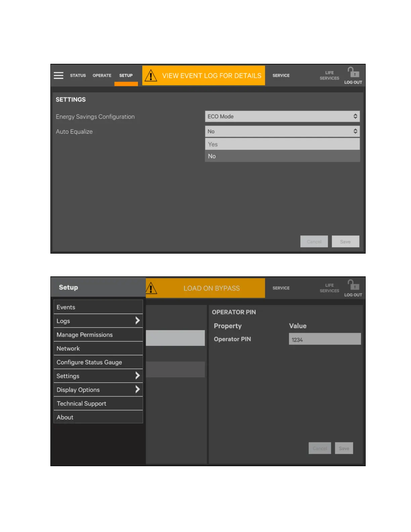This screenshot has width=411, height=532.
Task: Open the hamburger menu in Settings screen
Action: coord(58,75)
